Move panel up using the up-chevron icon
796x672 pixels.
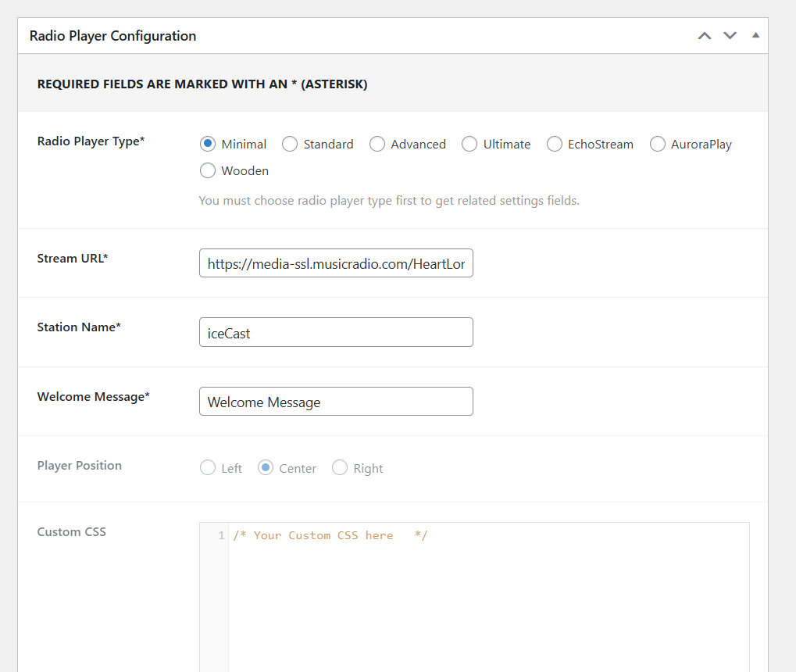704,35
